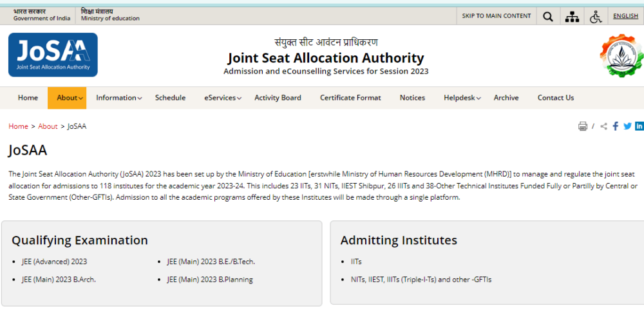Click Government of India text
Screen dimensions: 644x310
41,19
